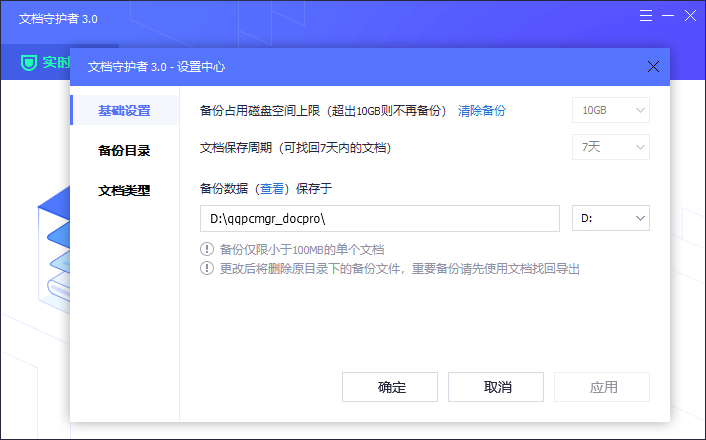Click the 应用 button
Image resolution: width=706 pixels, height=440 pixels.
(x=602, y=387)
